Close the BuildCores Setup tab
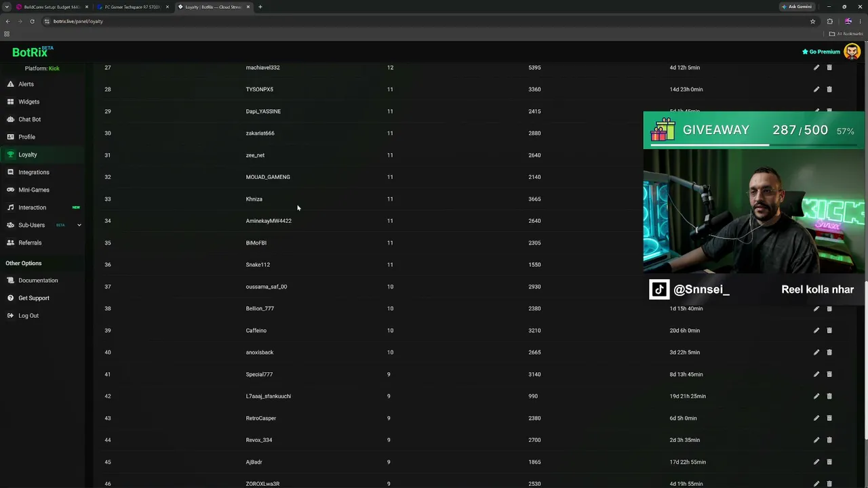Image resolution: width=868 pixels, height=488 pixels. click(x=86, y=7)
